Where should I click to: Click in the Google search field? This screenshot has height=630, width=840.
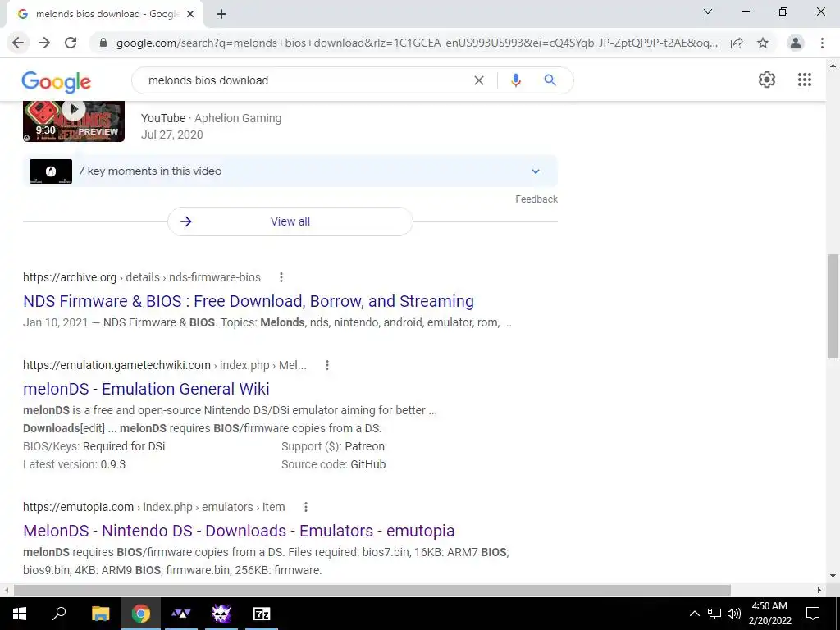coord(305,80)
